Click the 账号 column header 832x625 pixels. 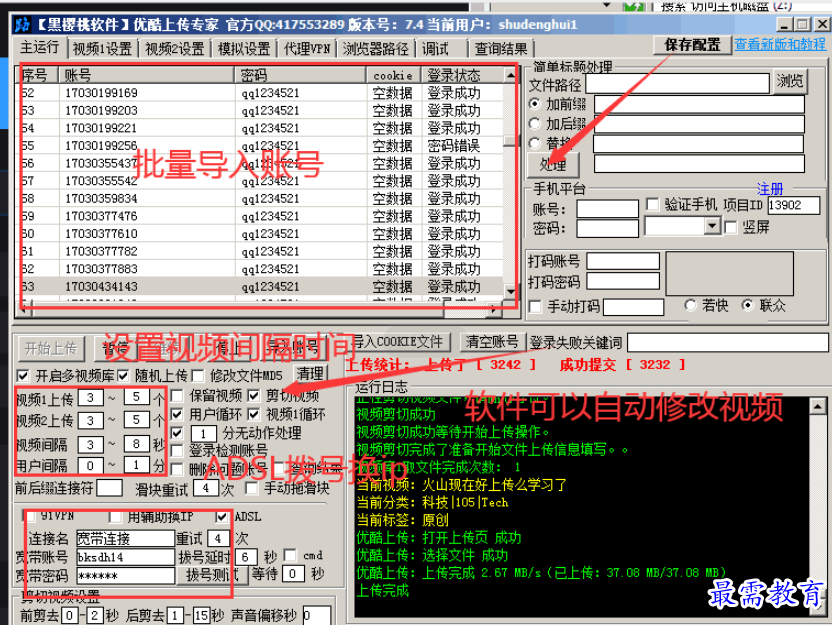click(146, 75)
